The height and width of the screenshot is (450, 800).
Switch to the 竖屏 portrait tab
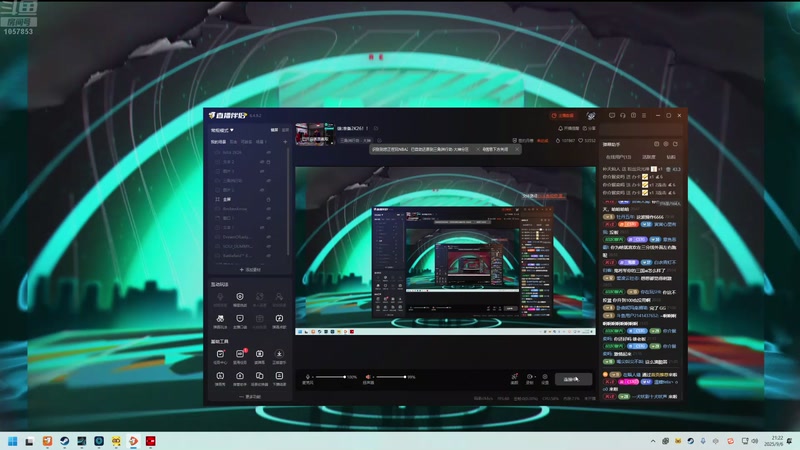pos(285,130)
